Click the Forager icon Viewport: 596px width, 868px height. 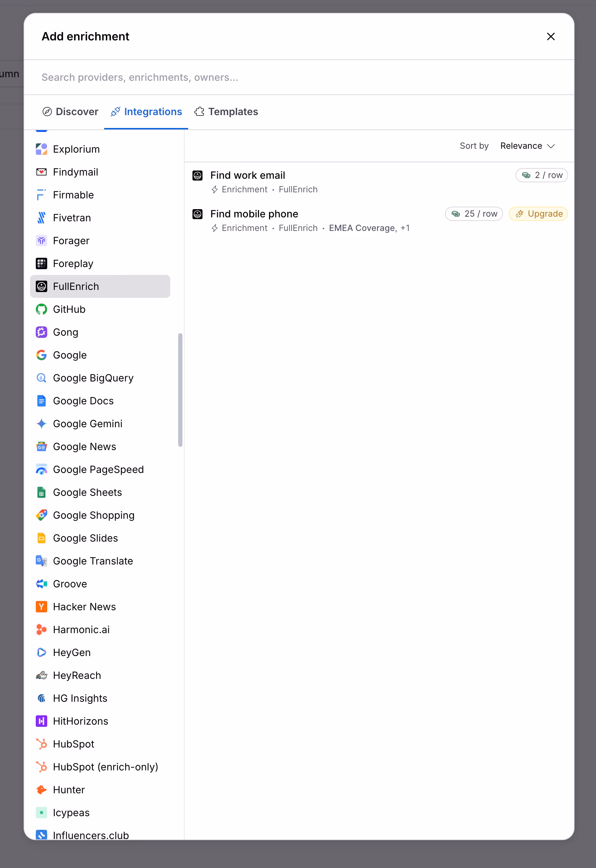point(41,241)
